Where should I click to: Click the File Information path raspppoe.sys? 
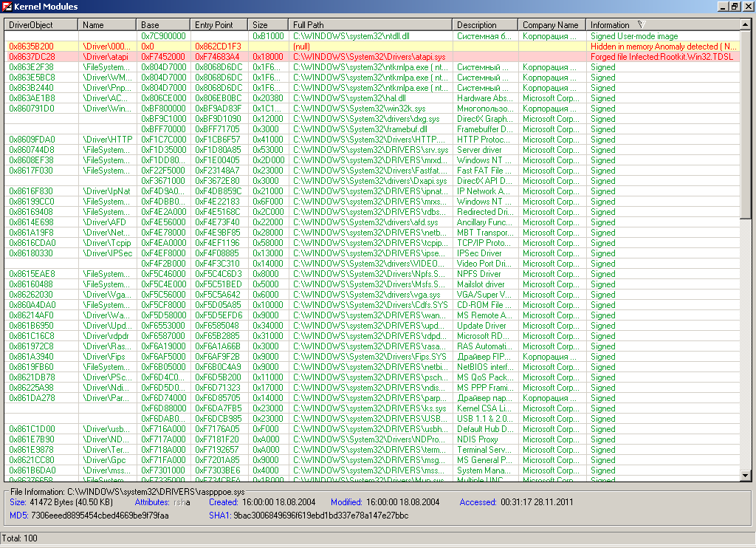coord(156,492)
